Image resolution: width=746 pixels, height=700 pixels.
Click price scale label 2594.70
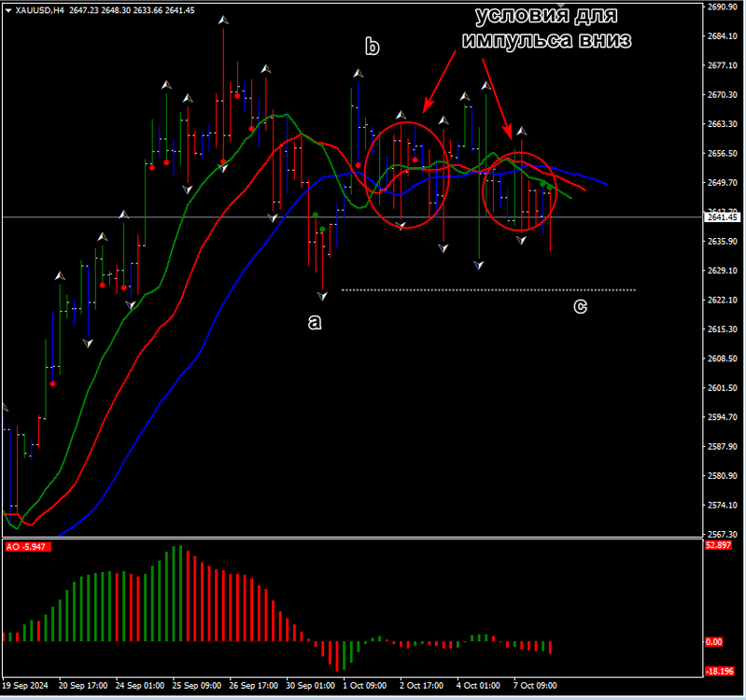(x=723, y=417)
